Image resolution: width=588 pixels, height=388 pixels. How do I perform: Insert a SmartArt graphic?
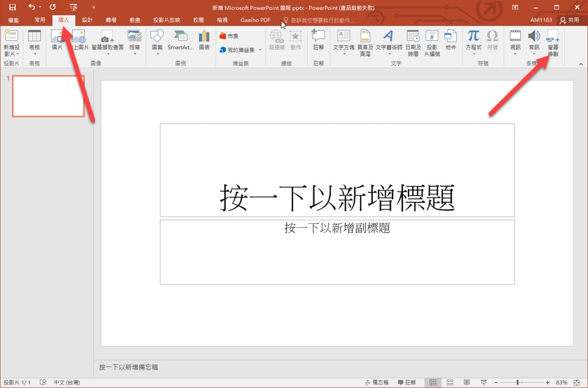tap(180, 40)
